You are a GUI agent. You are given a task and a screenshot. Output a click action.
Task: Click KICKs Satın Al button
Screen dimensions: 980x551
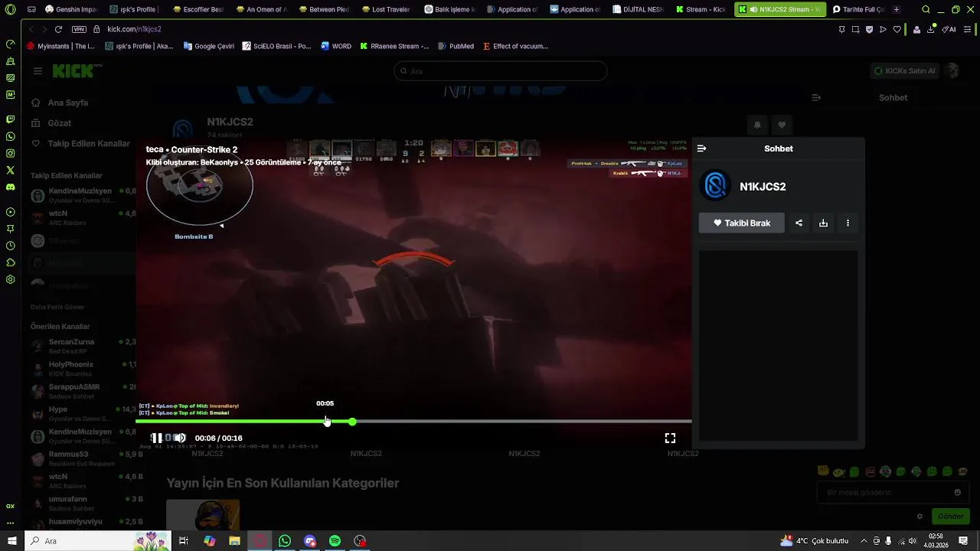(x=905, y=71)
